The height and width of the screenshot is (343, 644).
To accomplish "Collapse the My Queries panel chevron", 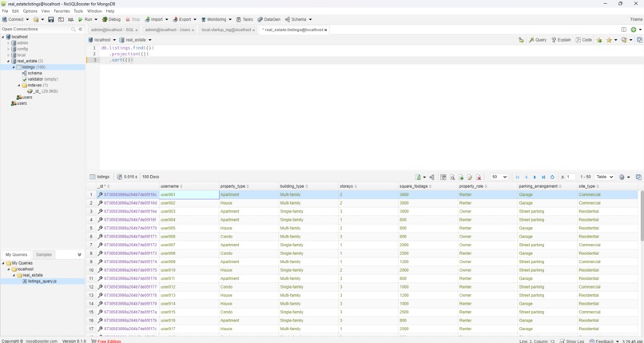I will [79, 255].
